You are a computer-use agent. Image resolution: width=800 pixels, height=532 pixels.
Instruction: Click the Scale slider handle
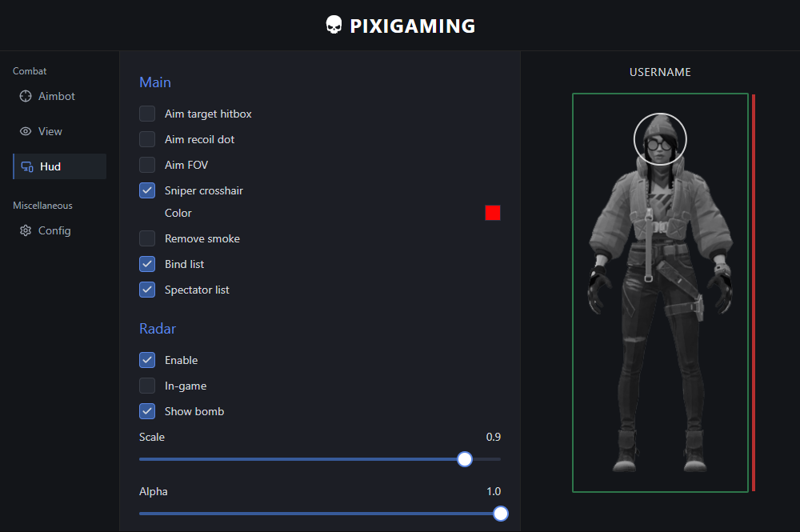(465, 459)
